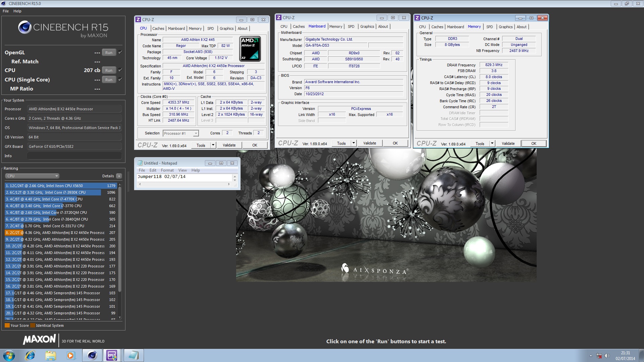Select ranking row i5-3317U CPU
644x362 pixels.
coord(61,226)
